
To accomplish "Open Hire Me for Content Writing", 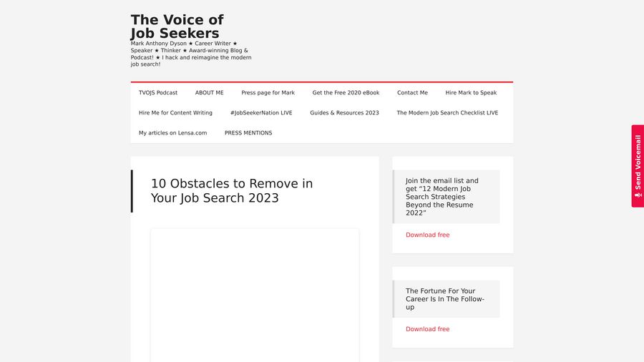I will click(175, 113).
